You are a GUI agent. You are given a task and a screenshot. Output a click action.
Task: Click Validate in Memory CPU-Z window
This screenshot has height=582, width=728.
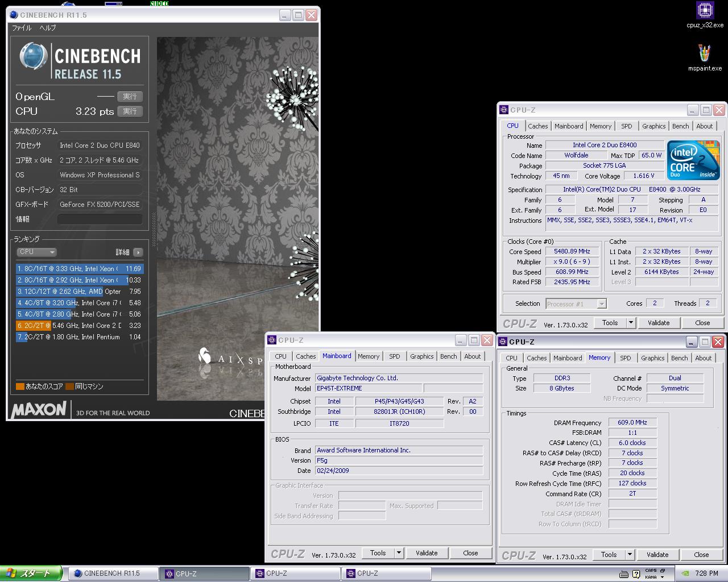(x=657, y=555)
